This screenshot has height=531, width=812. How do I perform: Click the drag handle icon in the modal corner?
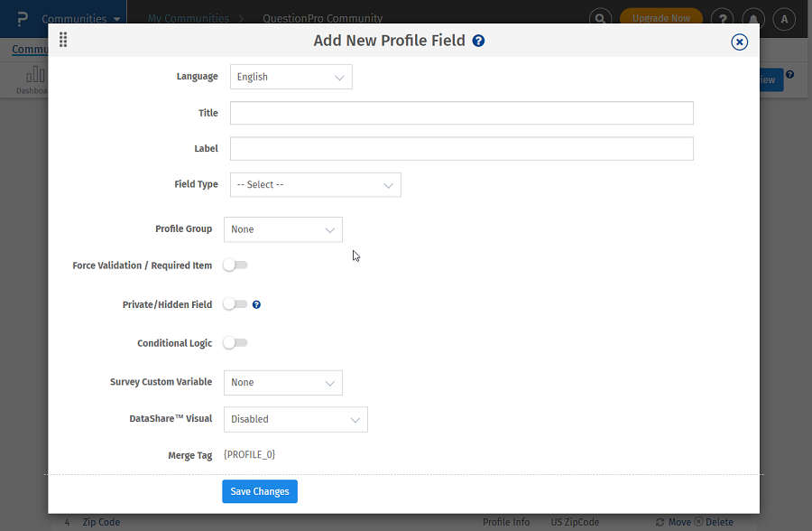pos(62,40)
